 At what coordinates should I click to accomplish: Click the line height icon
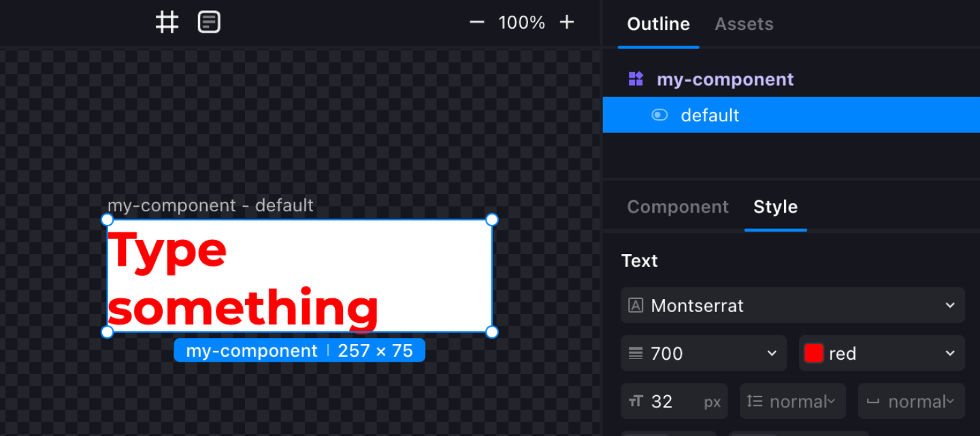coord(755,401)
